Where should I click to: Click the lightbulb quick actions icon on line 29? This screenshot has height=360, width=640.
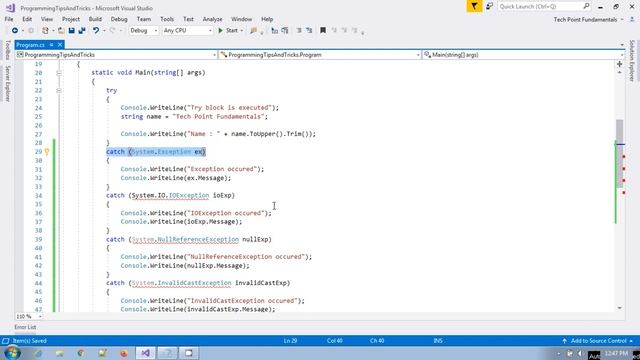[x=47, y=152]
